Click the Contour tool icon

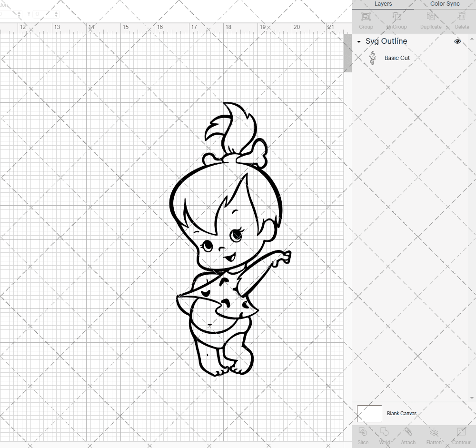[461, 432]
